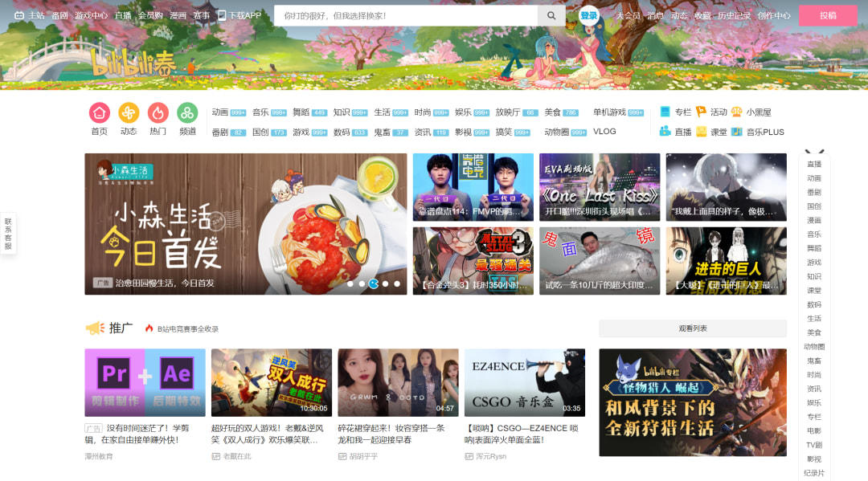Open the 热门 flame icon
The image size is (868, 481).
click(x=158, y=112)
